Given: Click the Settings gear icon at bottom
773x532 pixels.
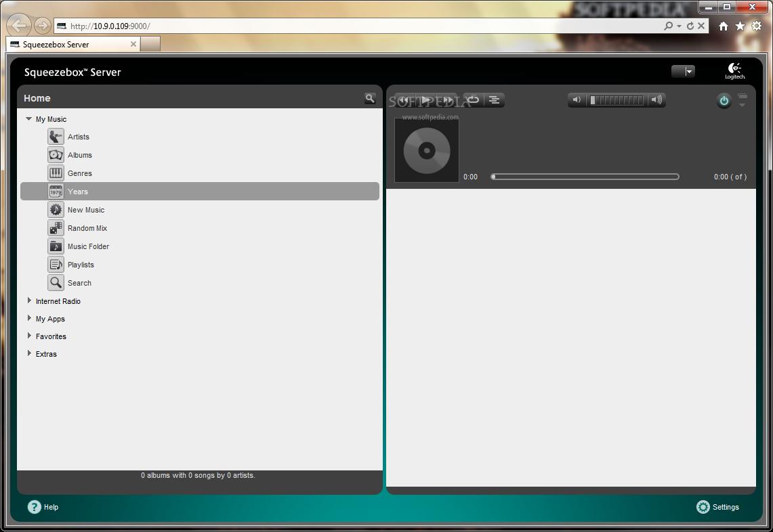Looking at the screenshot, I should pyautogui.click(x=703, y=507).
